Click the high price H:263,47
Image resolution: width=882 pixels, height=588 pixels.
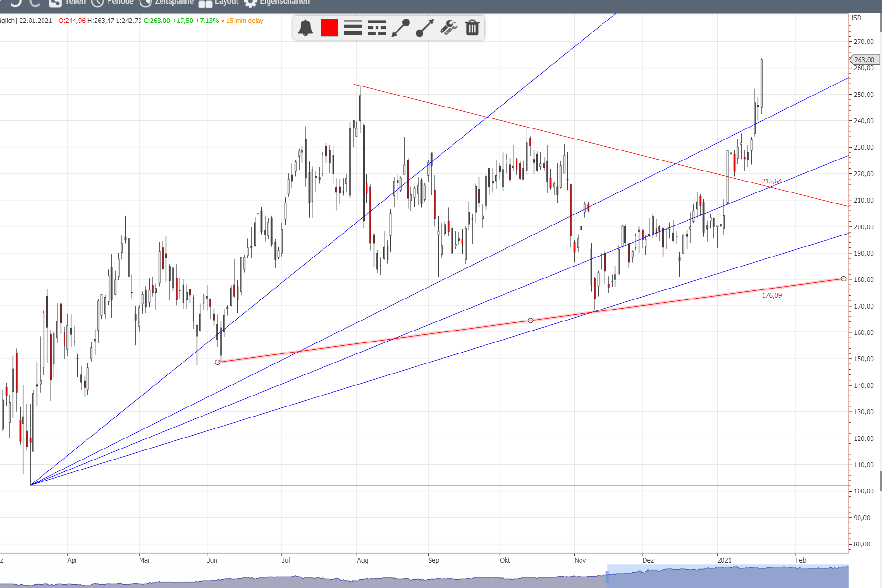click(101, 21)
